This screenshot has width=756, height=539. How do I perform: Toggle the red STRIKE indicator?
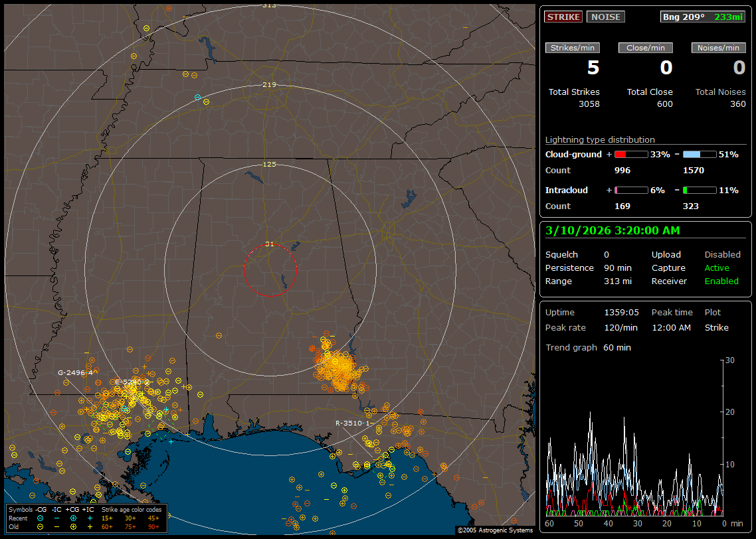click(563, 17)
